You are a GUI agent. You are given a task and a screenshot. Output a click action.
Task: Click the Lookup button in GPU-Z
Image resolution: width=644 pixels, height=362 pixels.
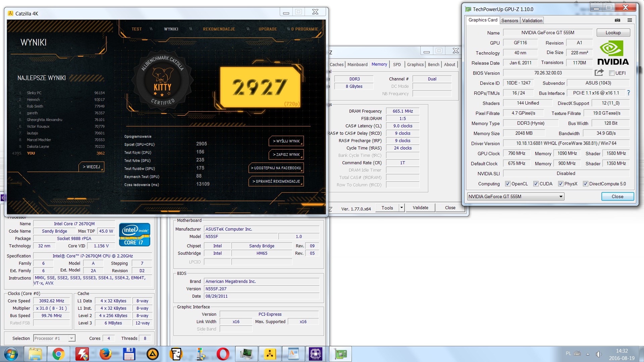tap(613, 33)
